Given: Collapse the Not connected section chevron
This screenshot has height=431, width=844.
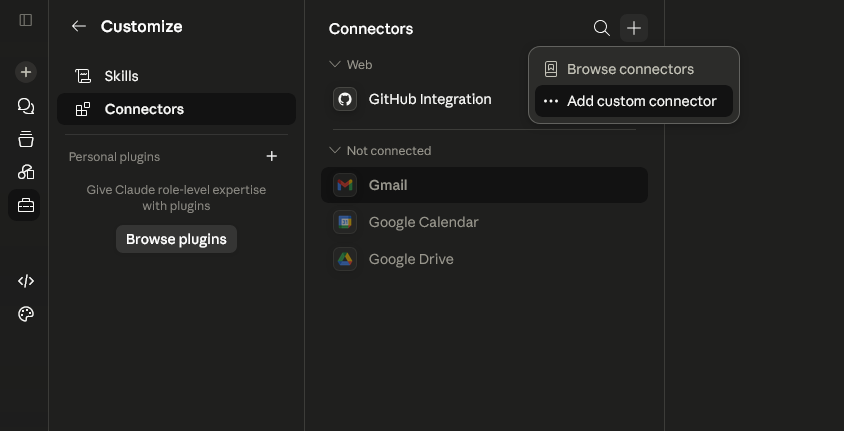Looking at the screenshot, I should 335,150.
